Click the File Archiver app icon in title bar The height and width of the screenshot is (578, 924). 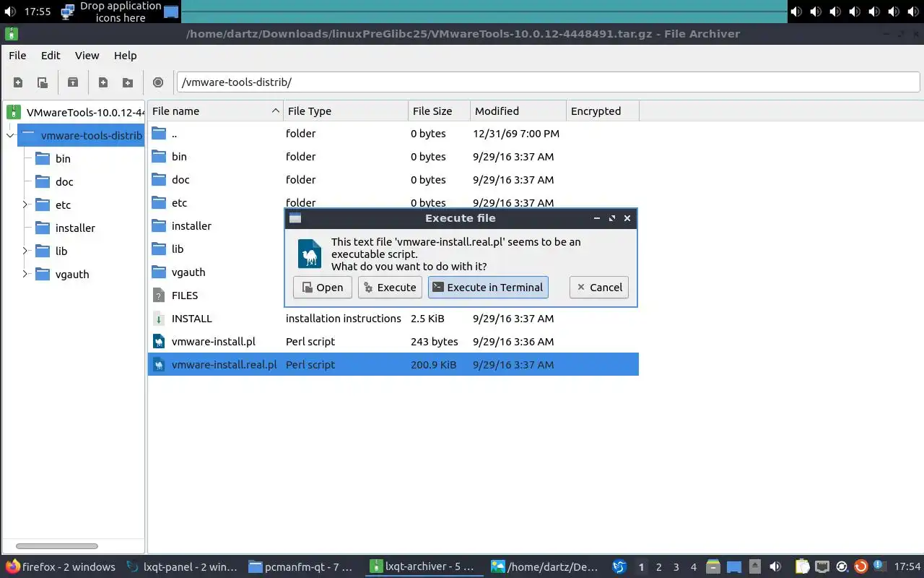point(12,33)
